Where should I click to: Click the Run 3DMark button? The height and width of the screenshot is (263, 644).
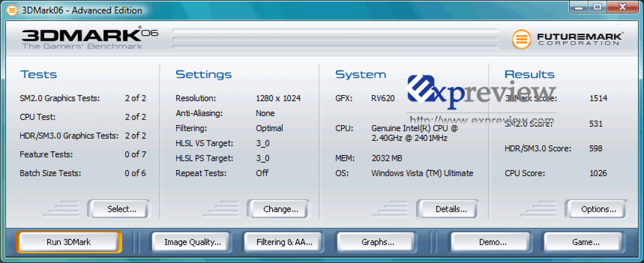tap(69, 242)
